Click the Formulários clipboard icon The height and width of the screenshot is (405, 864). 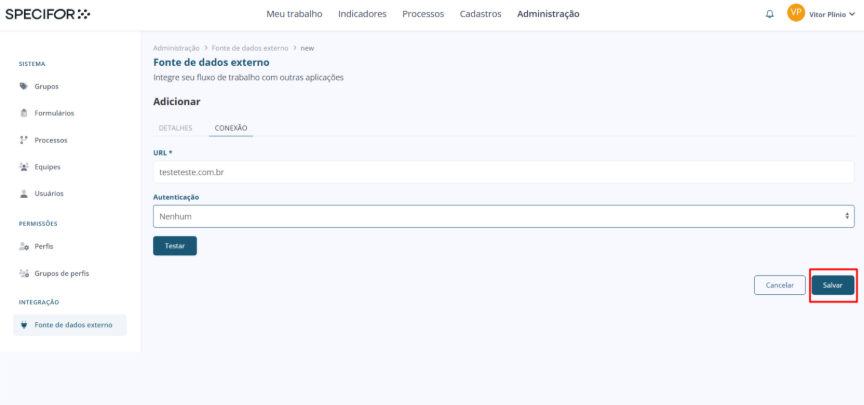(24, 113)
